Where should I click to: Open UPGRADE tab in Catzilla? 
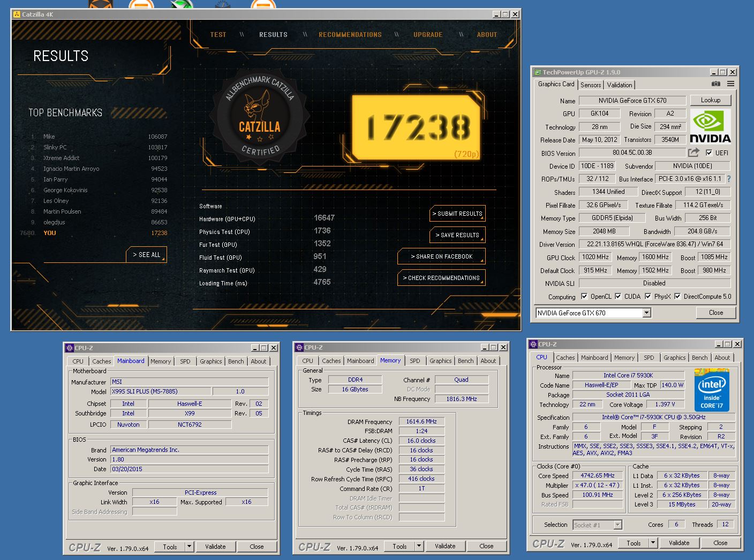(428, 34)
